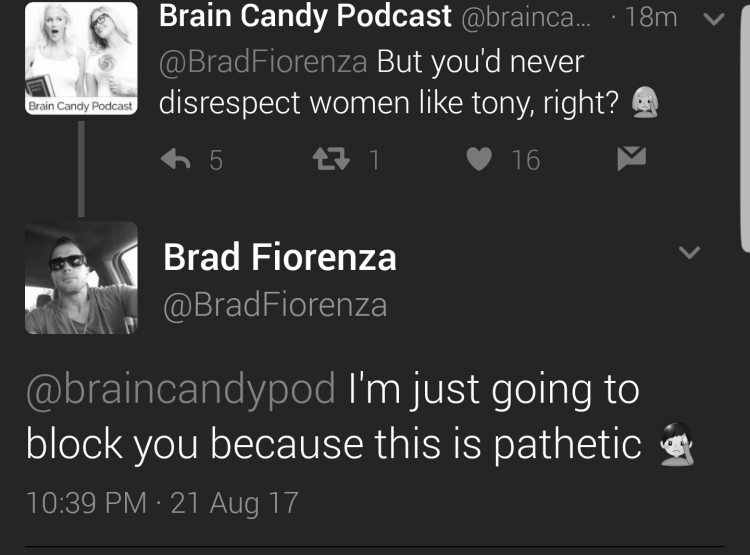
Task: Open the like count number 16
Action: coord(526,160)
